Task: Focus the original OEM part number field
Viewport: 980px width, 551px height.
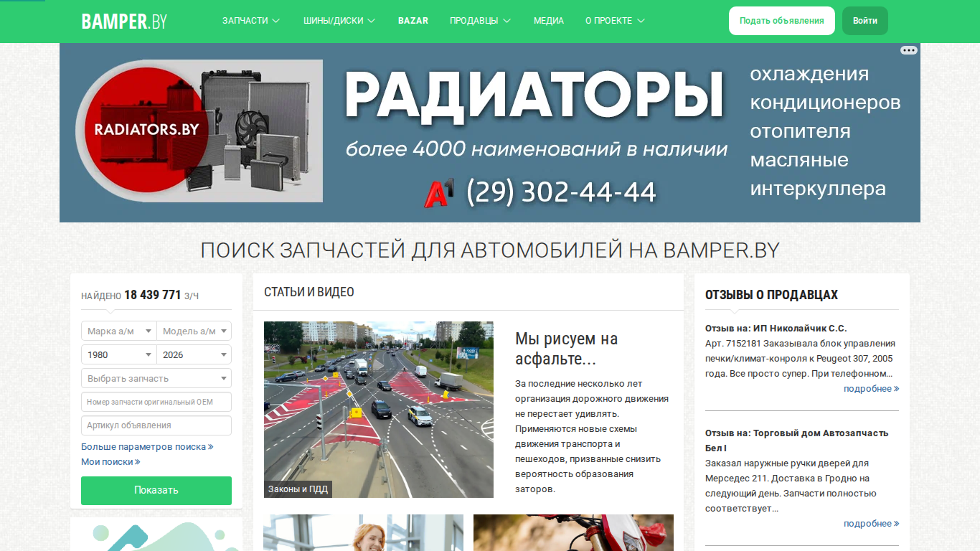Action: pos(156,402)
